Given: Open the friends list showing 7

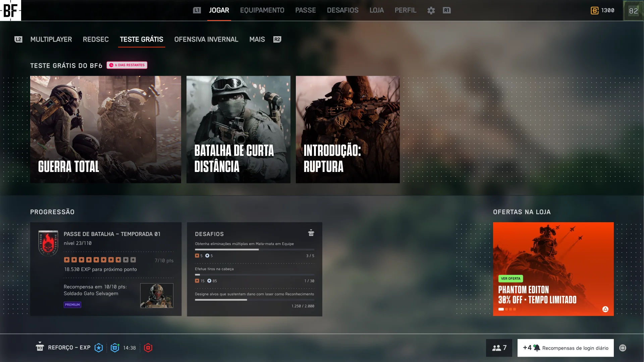Looking at the screenshot, I should 499,348.
